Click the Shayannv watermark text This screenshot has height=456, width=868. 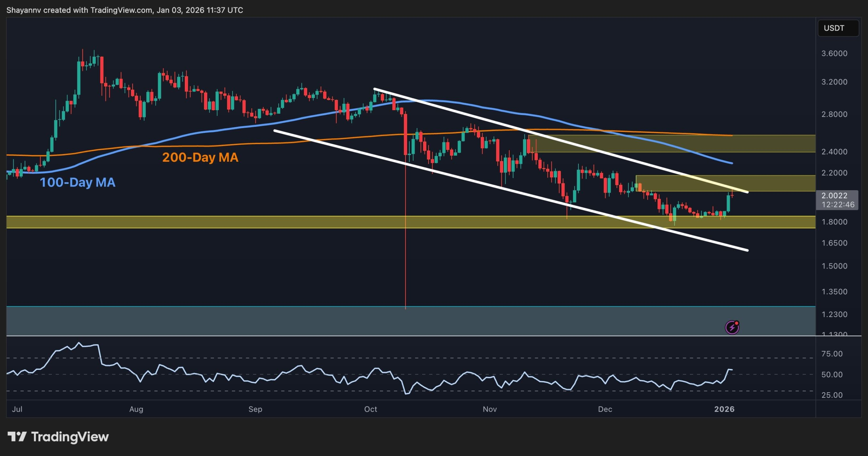24,10
